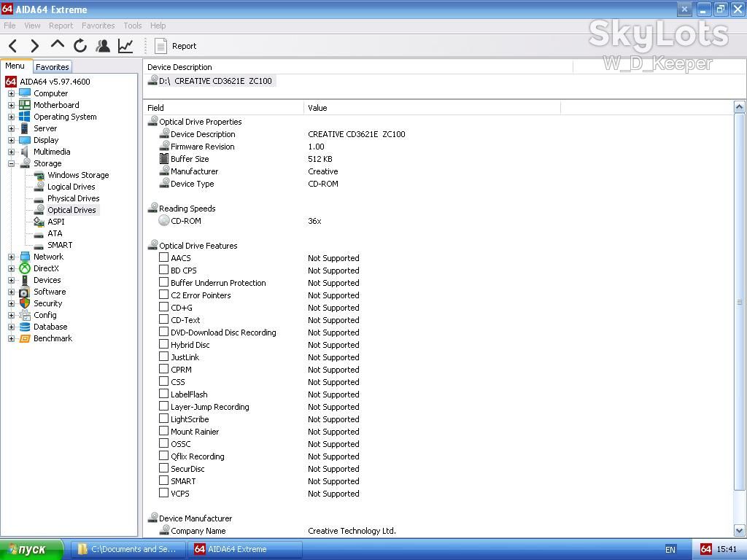
Task: Select Physical Drives in the Storage tree
Action: tap(74, 198)
